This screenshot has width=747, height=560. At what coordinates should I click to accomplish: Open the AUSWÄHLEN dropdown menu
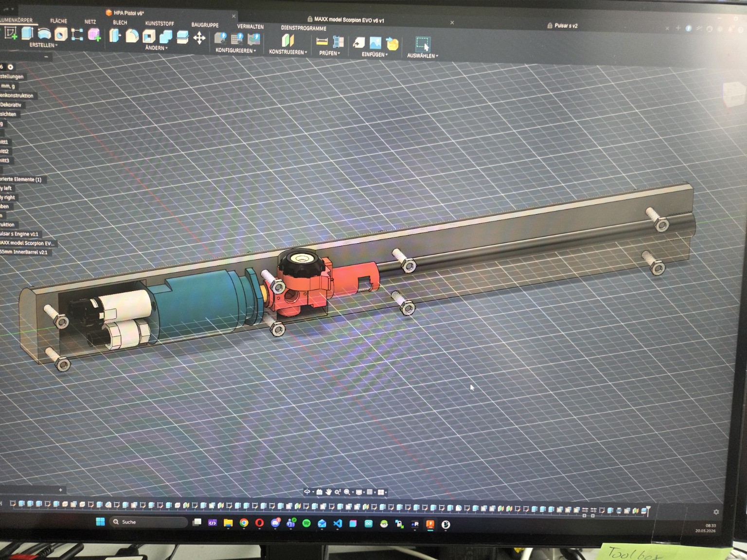423,56
